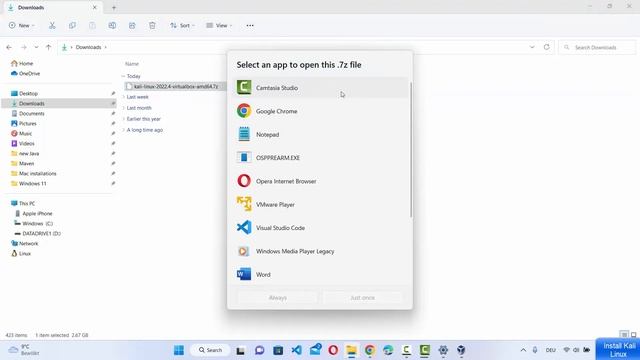
Task: Open the Sort dropdown
Action: click(x=182, y=25)
